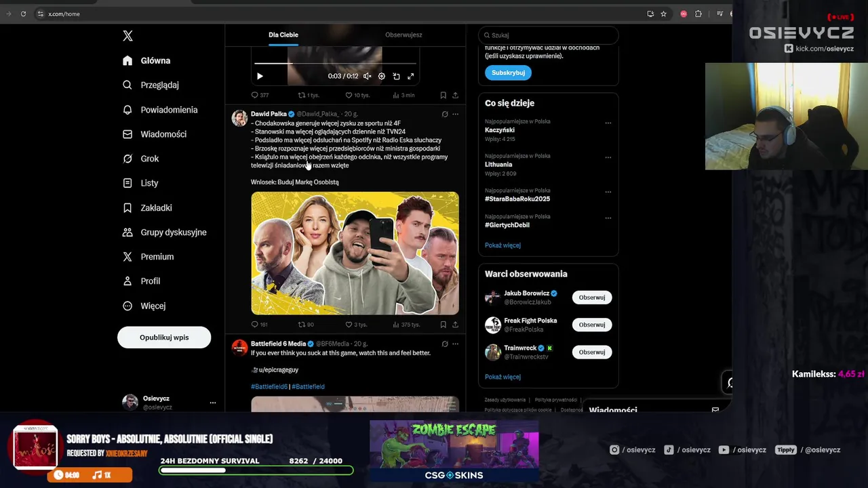The height and width of the screenshot is (488, 868).
Task: Bookmark Dawid Palka's post
Action: 443,325
